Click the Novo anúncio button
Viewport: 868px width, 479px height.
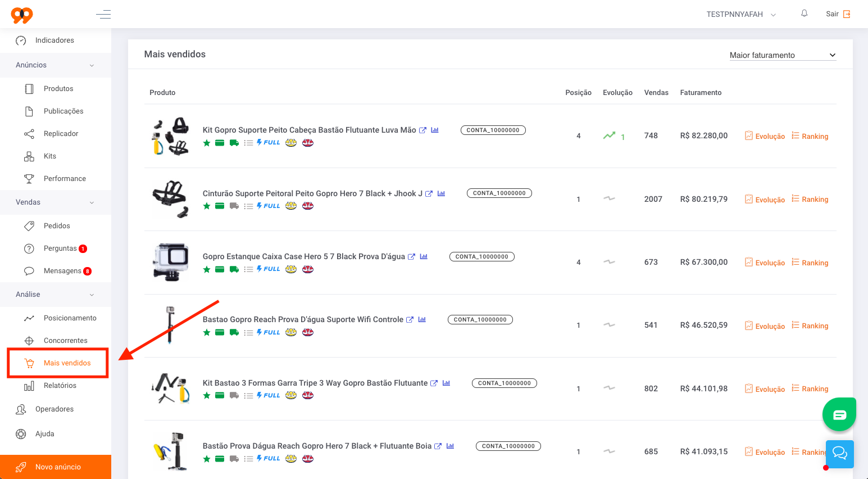(56, 467)
